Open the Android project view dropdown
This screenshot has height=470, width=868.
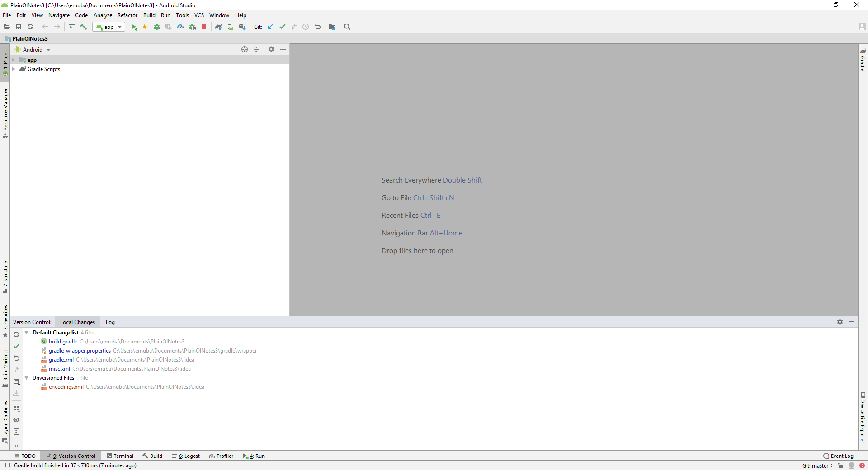33,50
